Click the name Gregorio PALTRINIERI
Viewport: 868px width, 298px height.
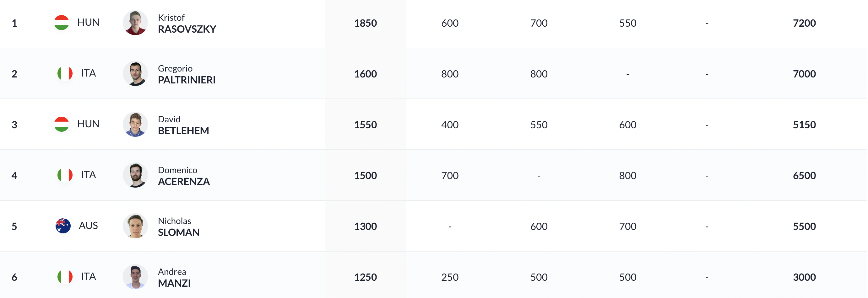pyautogui.click(x=187, y=74)
